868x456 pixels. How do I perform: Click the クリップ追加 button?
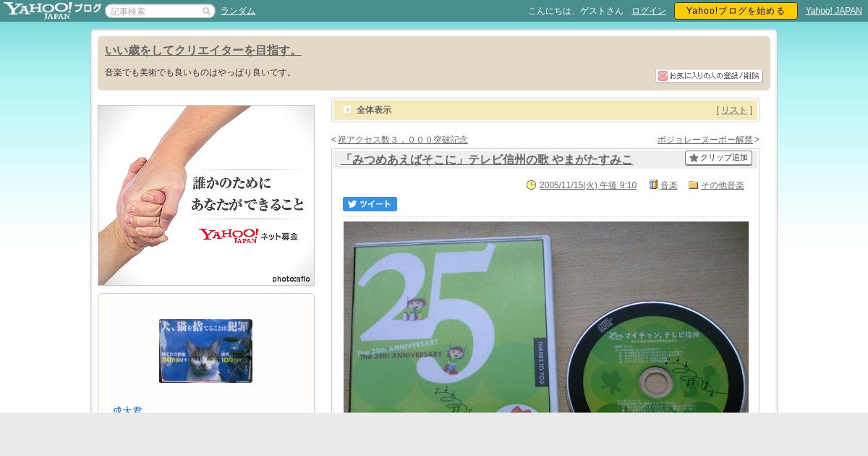tap(718, 158)
